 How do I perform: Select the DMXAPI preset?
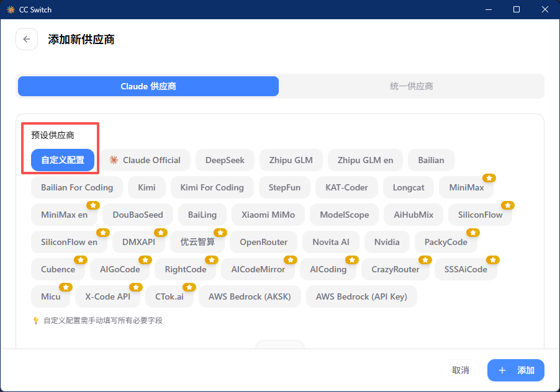coord(138,242)
